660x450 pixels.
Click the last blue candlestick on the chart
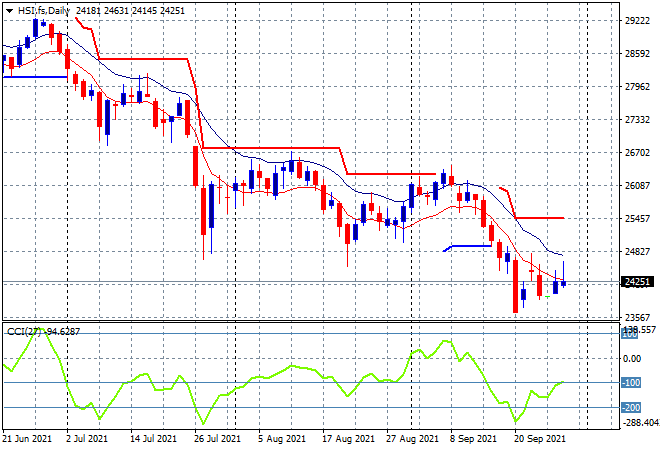(x=564, y=283)
